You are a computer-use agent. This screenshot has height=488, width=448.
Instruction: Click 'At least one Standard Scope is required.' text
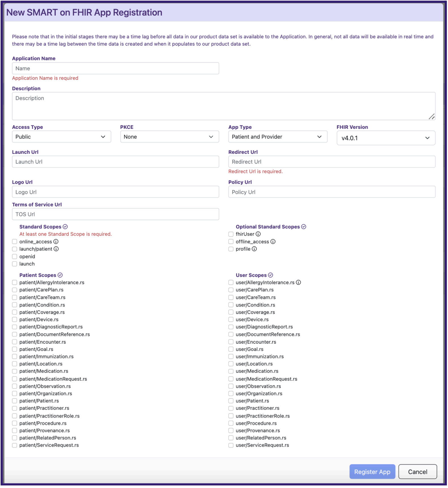66,234
